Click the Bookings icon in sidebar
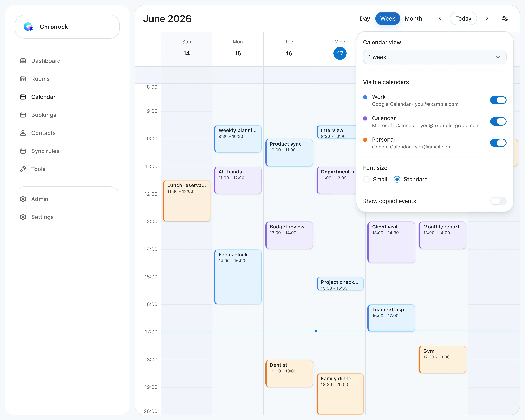The width and height of the screenshot is (525, 420). [x=23, y=115]
